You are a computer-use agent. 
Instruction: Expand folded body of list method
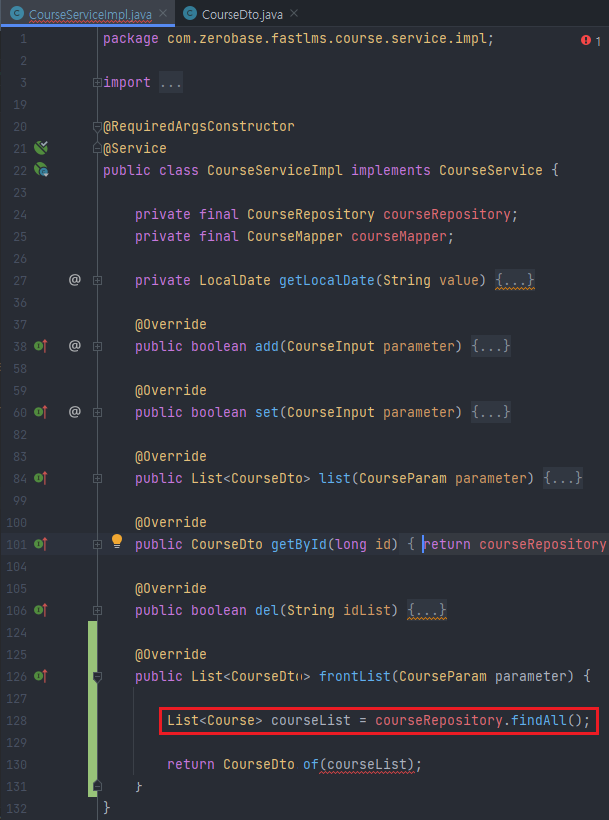click(562, 479)
